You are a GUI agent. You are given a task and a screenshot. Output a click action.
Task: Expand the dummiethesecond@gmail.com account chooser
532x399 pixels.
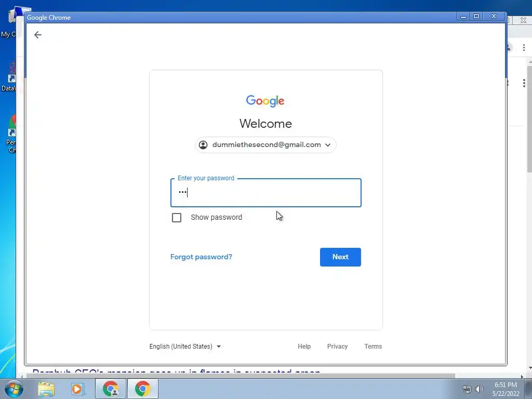tap(265, 145)
